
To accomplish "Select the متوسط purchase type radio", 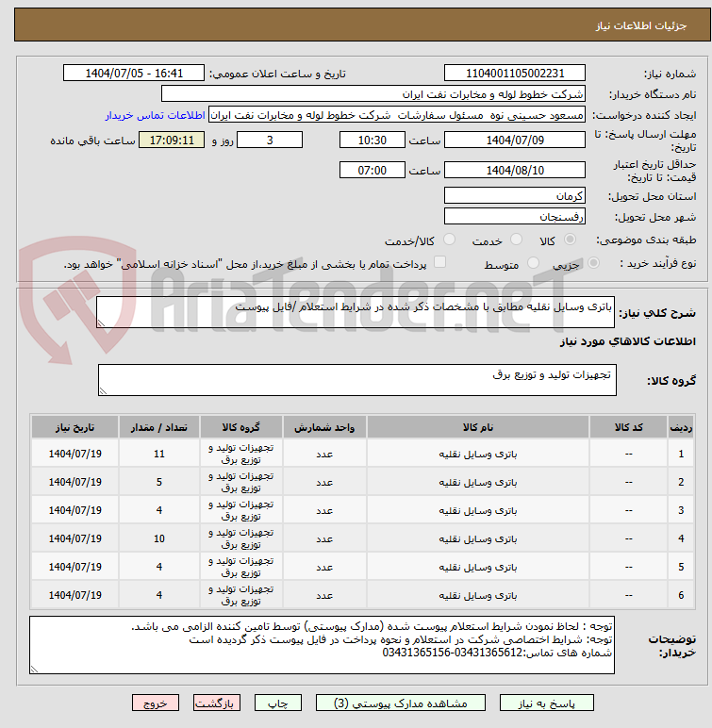I will [533, 263].
